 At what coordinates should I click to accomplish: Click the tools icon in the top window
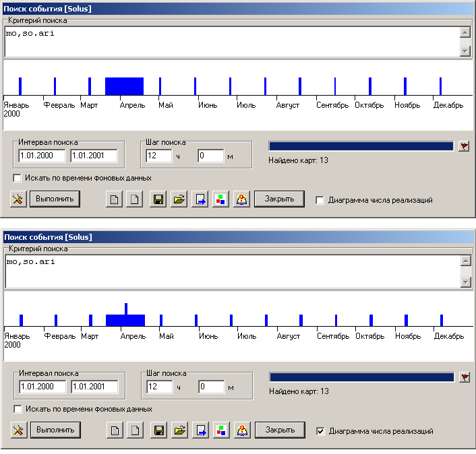[x=18, y=199]
